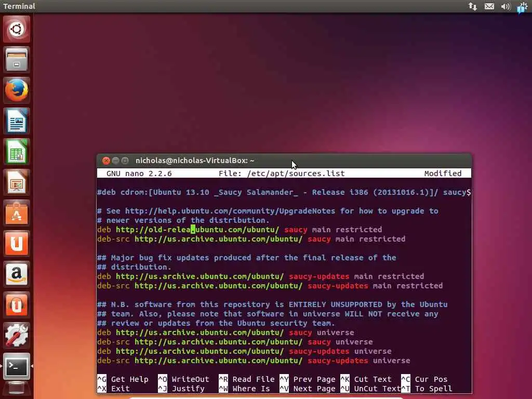Viewport: 532px width, 399px height.
Task: Click the deb-src saucy-updates universe line
Action: tap(254, 361)
